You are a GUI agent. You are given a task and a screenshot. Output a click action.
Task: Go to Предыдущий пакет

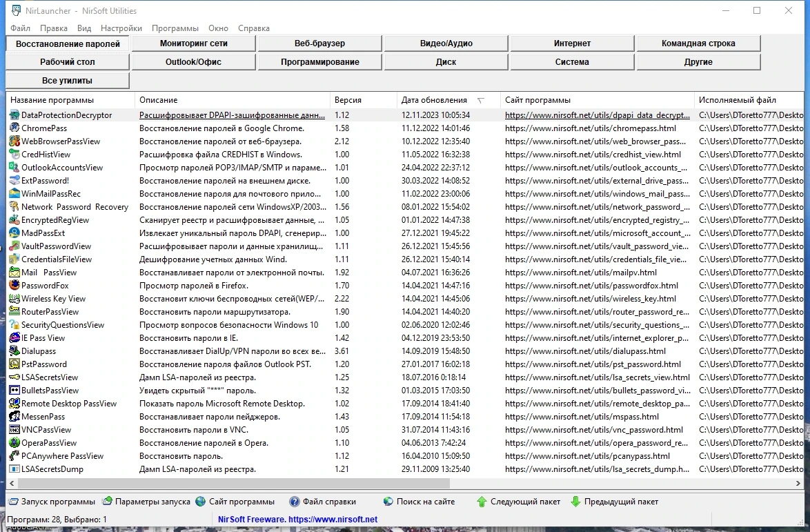pyautogui.click(x=614, y=502)
